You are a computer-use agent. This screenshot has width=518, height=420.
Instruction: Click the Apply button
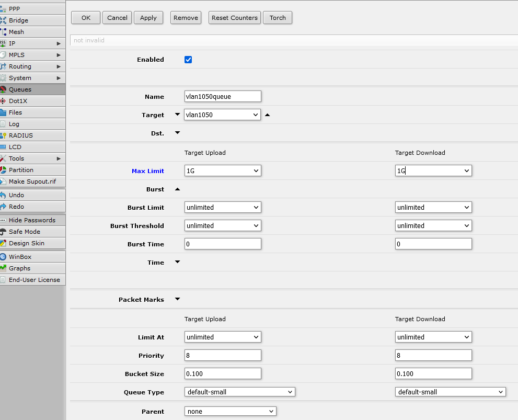[x=148, y=18]
